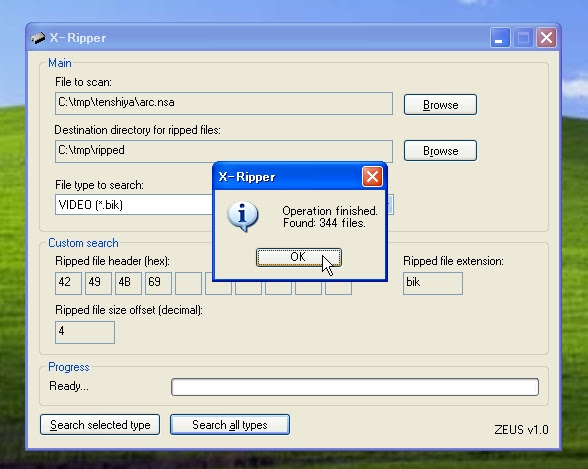
Task: Click the 'Operation finished.' message text
Action: pyautogui.click(x=330, y=211)
